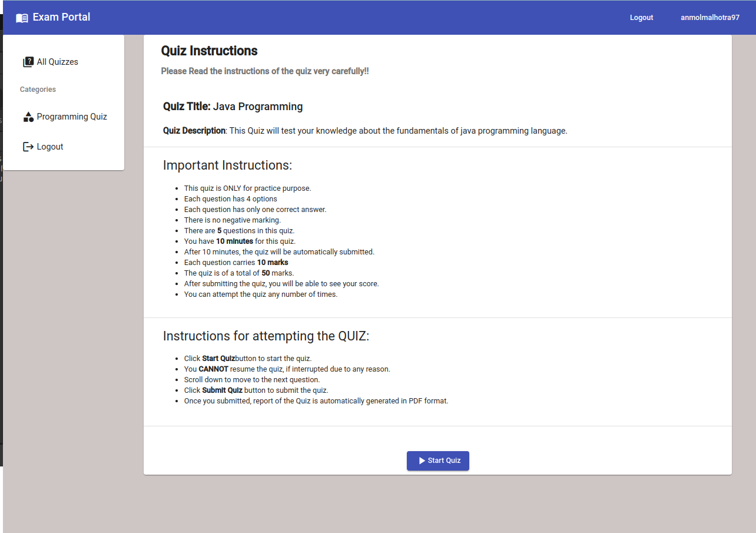Click the logout arrow icon in the sidebar
The width and height of the screenshot is (756, 533).
point(28,146)
